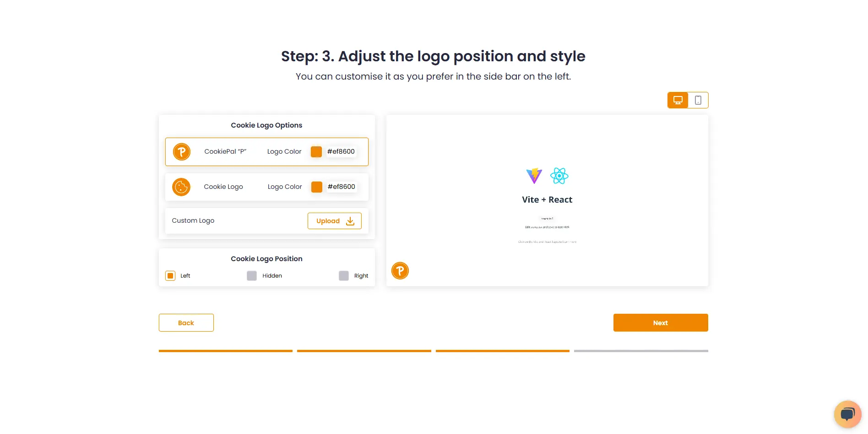Screen dimensions: 868x434
Task: Switch to desktop preview mode
Action: pyautogui.click(x=678, y=100)
